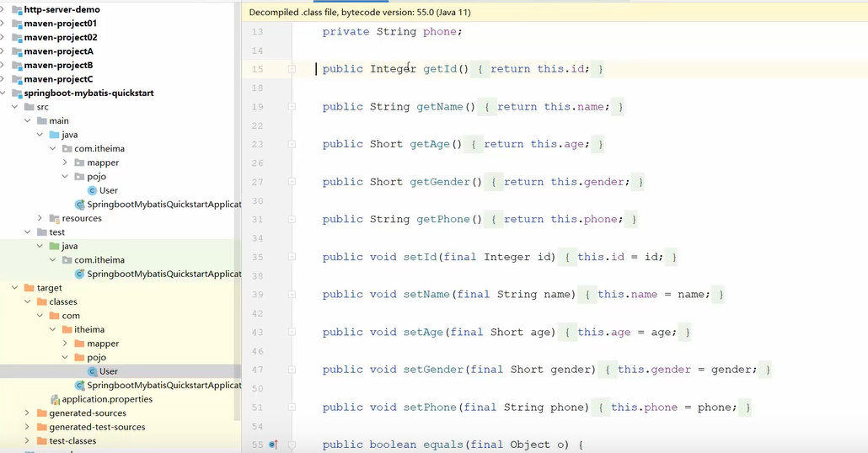Toggle fold of setId method on line 35

(x=292, y=257)
